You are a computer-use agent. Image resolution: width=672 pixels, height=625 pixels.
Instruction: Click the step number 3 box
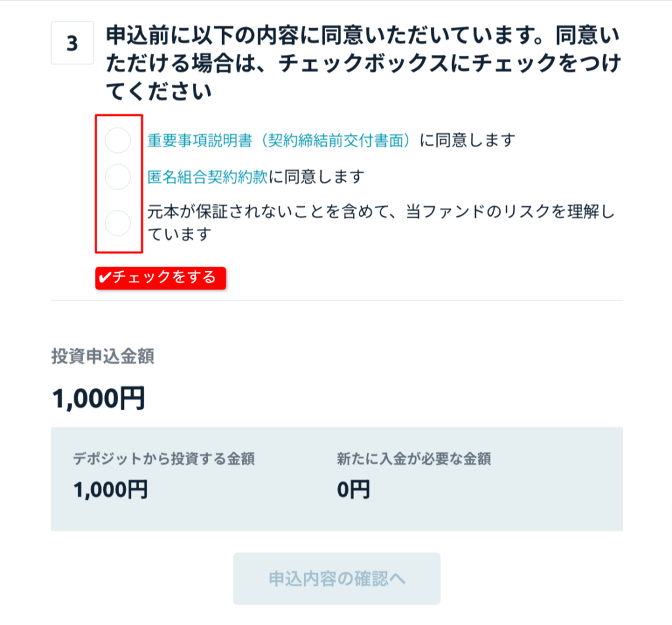(72, 43)
